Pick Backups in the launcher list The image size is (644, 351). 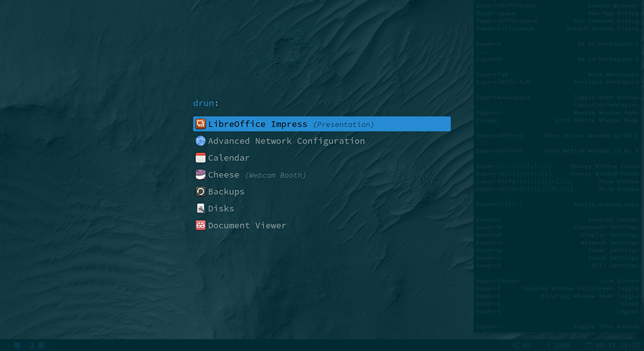click(226, 192)
